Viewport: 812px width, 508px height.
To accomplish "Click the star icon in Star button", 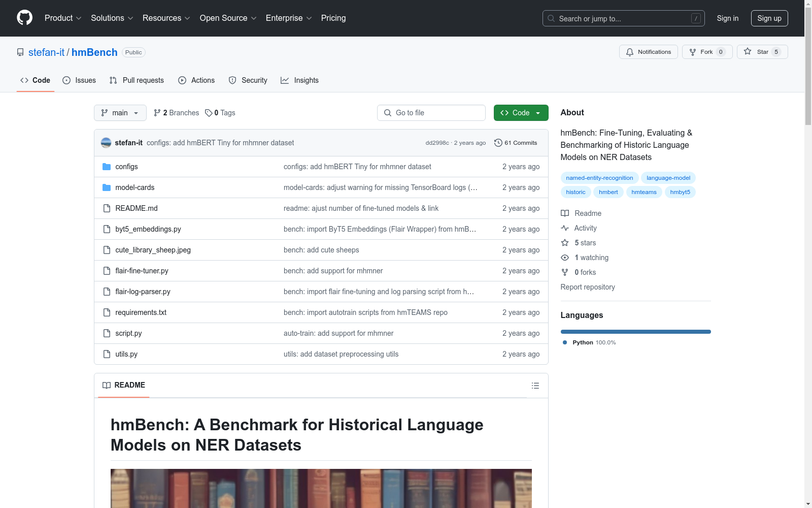I will (x=748, y=51).
